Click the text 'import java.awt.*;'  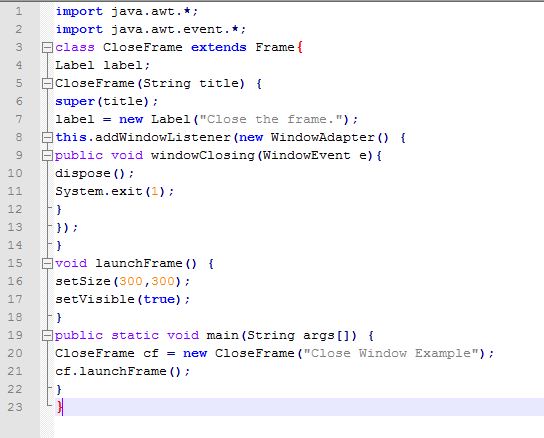(x=127, y=11)
